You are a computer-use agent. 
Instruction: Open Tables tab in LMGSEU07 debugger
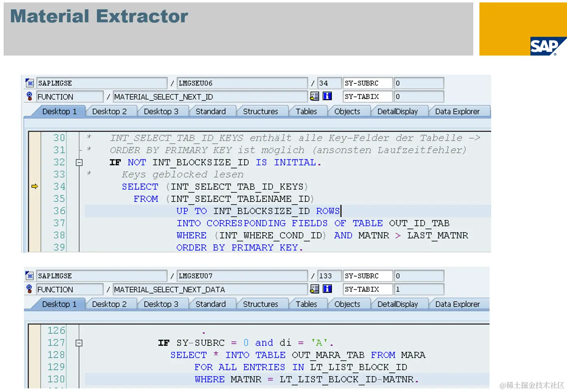306,304
